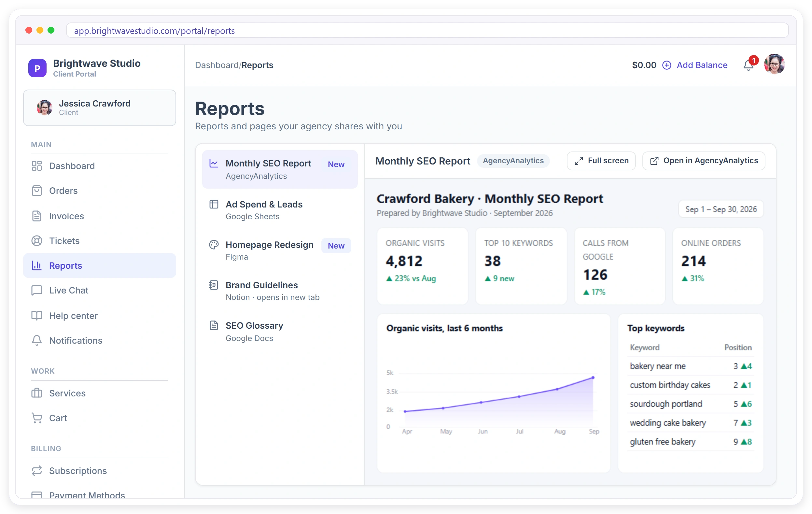812x514 pixels.
Task: Open Live Chat from sidebar
Action: coord(100,291)
